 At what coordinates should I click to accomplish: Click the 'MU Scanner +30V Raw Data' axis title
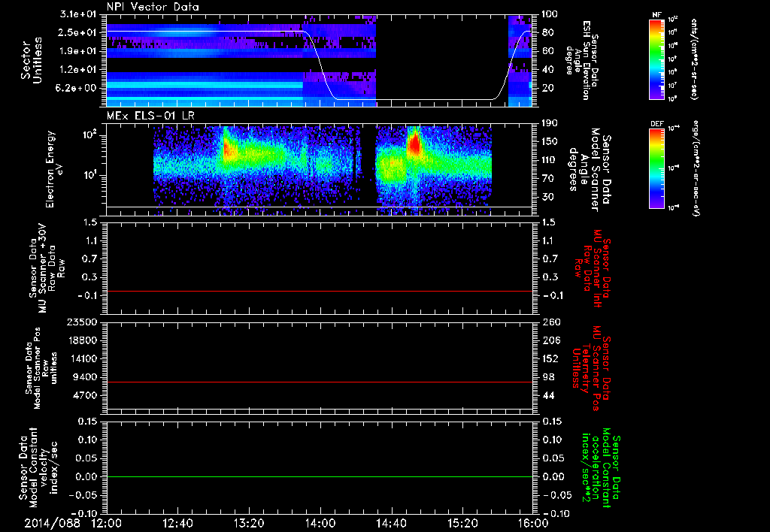pyautogui.click(x=47, y=268)
